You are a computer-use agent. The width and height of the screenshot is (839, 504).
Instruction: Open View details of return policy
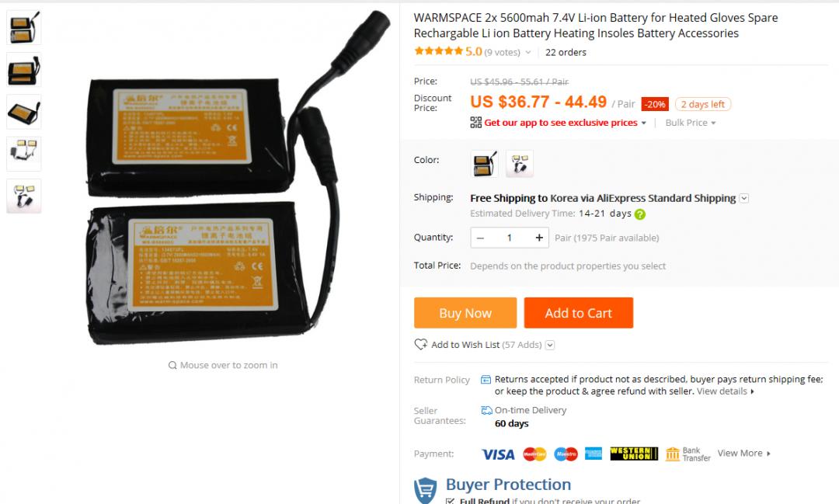point(725,391)
